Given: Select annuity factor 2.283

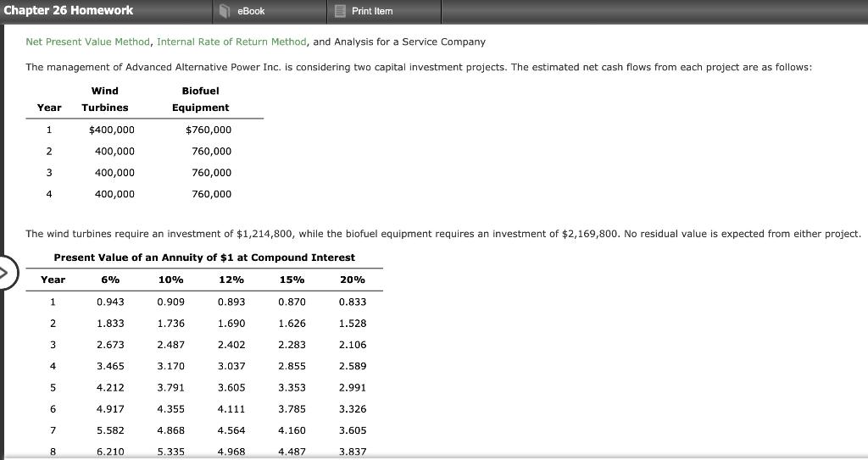Looking at the screenshot, I should [292, 345].
